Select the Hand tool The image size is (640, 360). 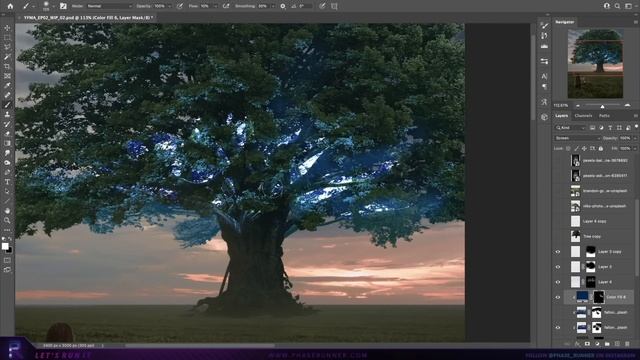(x=7, y=211)
